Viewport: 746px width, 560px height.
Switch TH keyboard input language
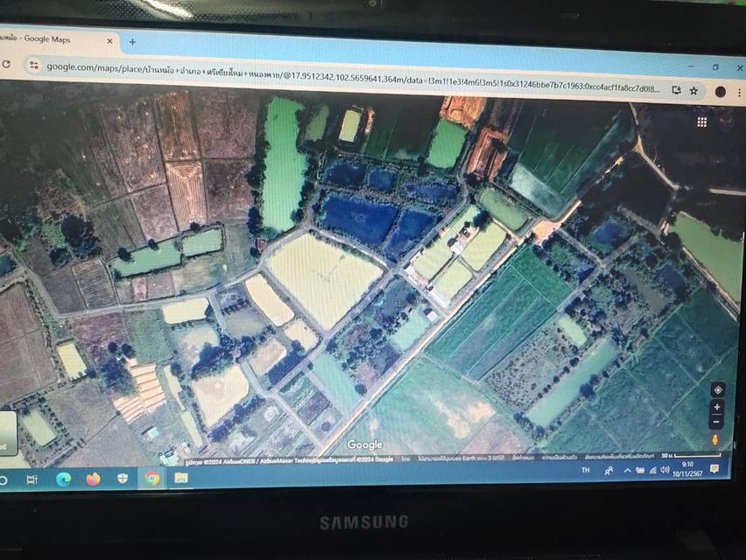coord(586,470)
